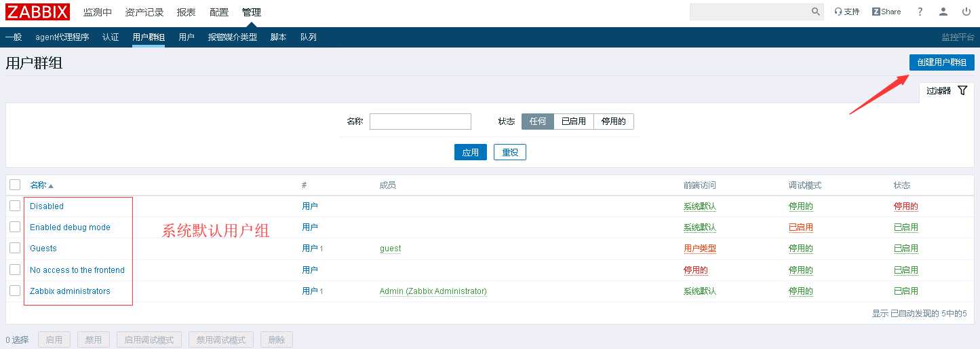Open No access to the frontend link

coord(77,270)
